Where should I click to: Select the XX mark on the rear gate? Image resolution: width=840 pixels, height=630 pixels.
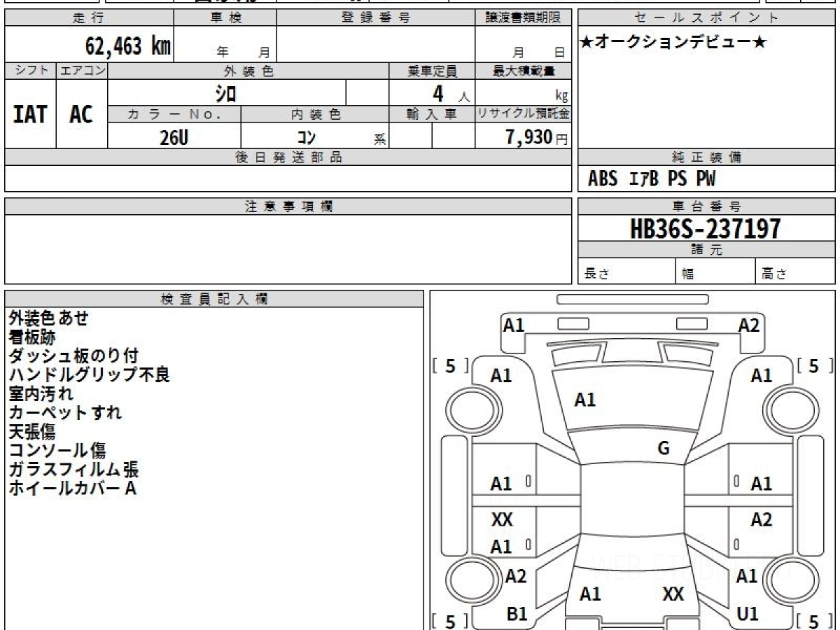point(673,595)
